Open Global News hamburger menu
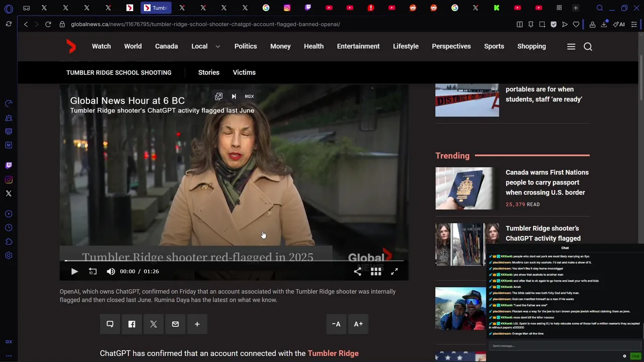The height and width of the screenshot is (362, 644). point(571,46)
